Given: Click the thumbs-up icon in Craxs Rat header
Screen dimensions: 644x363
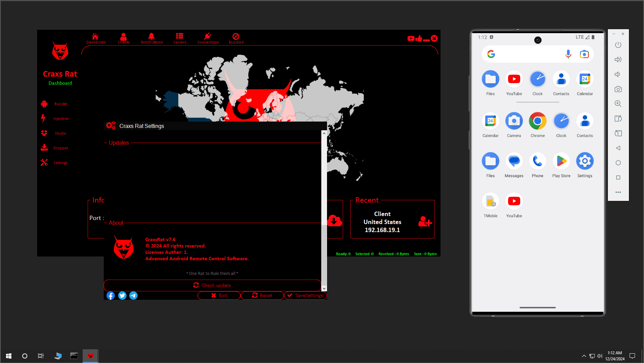Looking at the screenshot, I should [x=419, y=39].
